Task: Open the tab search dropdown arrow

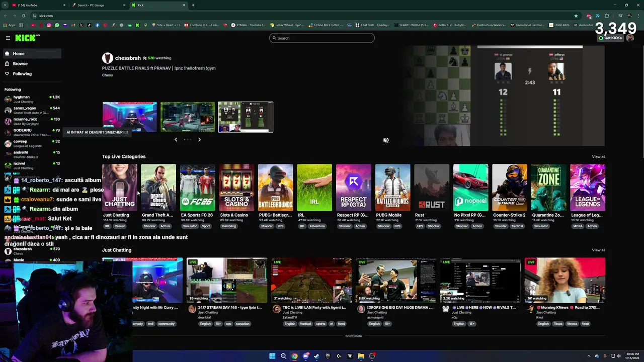Action: (5, 5)
